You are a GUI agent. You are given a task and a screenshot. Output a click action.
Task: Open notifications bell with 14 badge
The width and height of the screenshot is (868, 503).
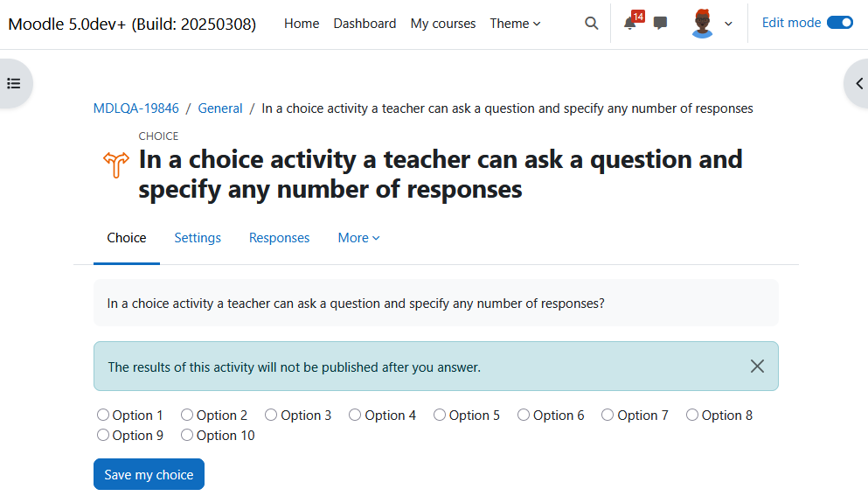630,23
